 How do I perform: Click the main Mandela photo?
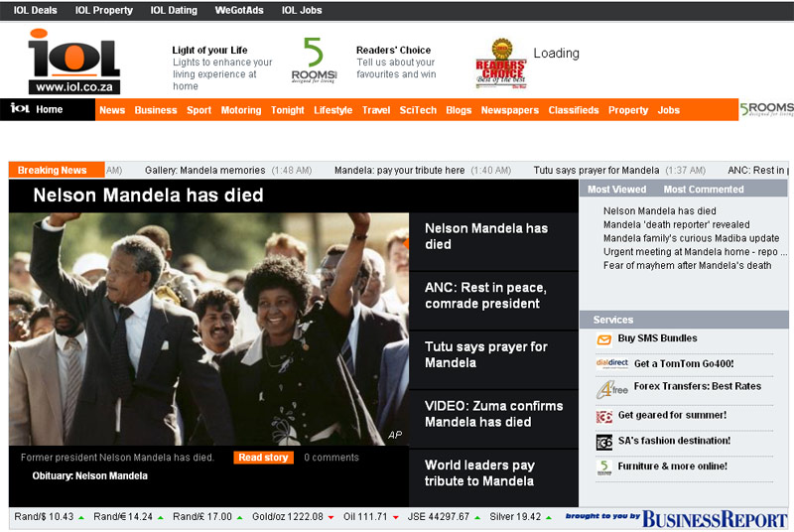pyautogui.click(x=208, y=328)
